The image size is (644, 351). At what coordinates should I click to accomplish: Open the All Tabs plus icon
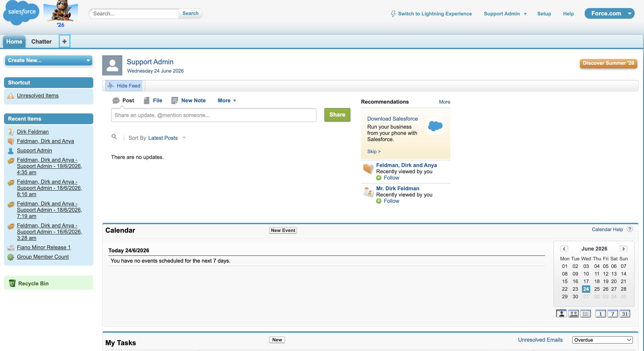64,41
